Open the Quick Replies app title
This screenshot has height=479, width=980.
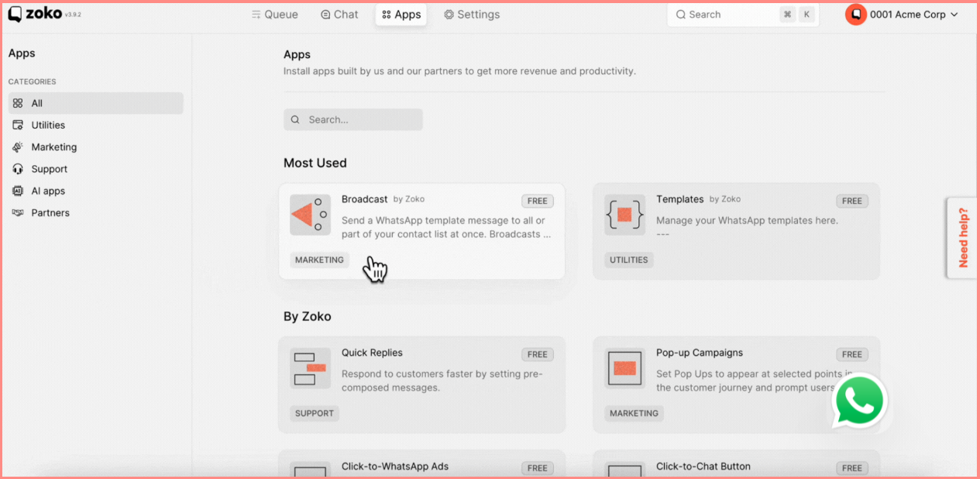click(x=372, y=353)
